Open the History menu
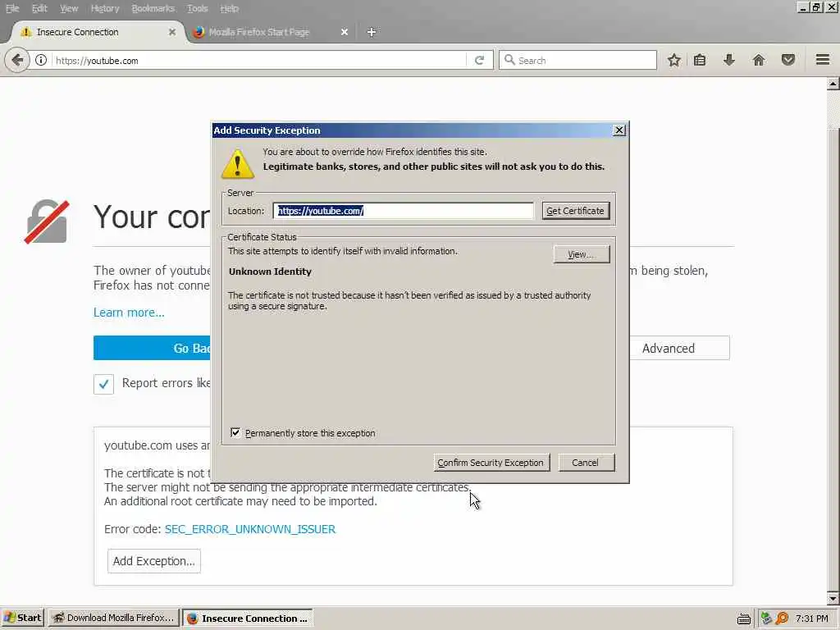The width and height of the screenshot is (840, 630). click(x=104, y=8)
